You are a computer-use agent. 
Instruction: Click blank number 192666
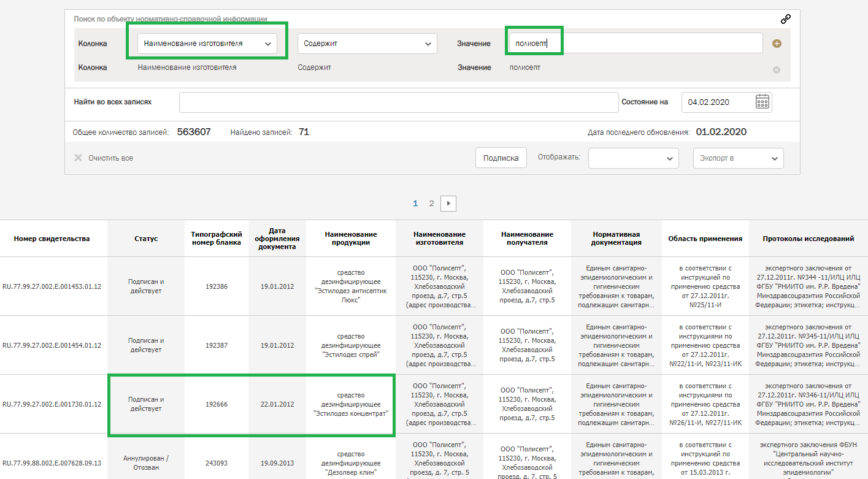[x=217, y=404]
